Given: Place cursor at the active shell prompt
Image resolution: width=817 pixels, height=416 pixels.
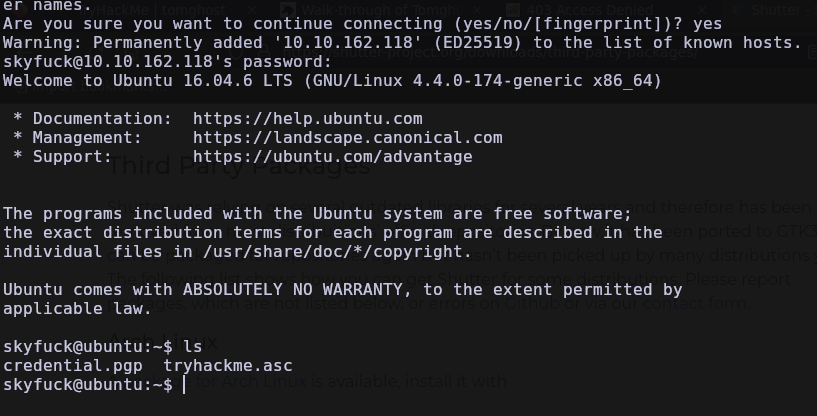Looking at the screenshot, I should tap(184, 385).
